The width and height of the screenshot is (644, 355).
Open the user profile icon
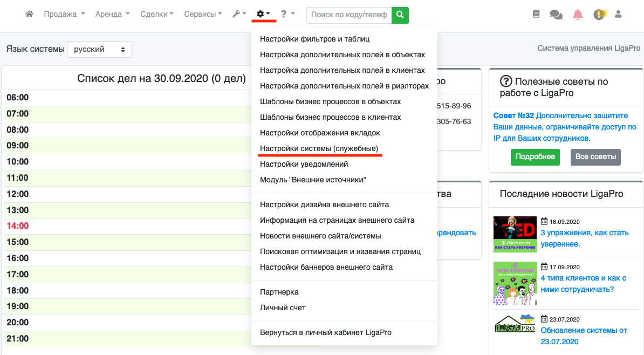pyautogui.click(x=619, y=15)
